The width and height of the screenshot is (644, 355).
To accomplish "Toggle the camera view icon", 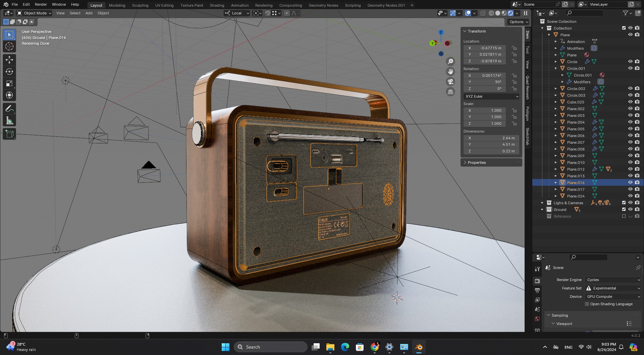I will (450, 82).
